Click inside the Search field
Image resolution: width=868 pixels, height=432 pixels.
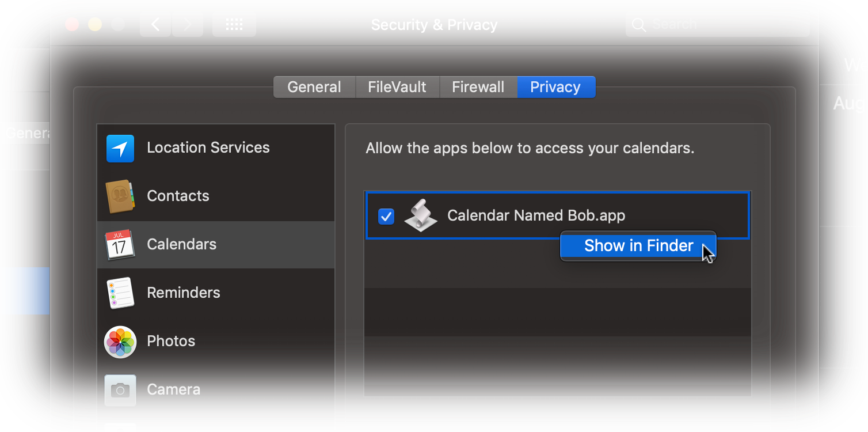click(x=717, y=24)
